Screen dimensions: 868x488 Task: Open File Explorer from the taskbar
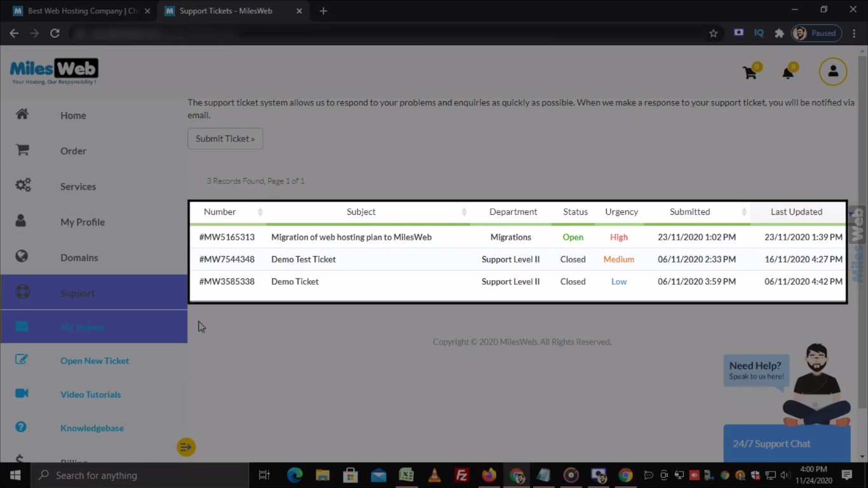pyautogui.click(x=323, y=475)
